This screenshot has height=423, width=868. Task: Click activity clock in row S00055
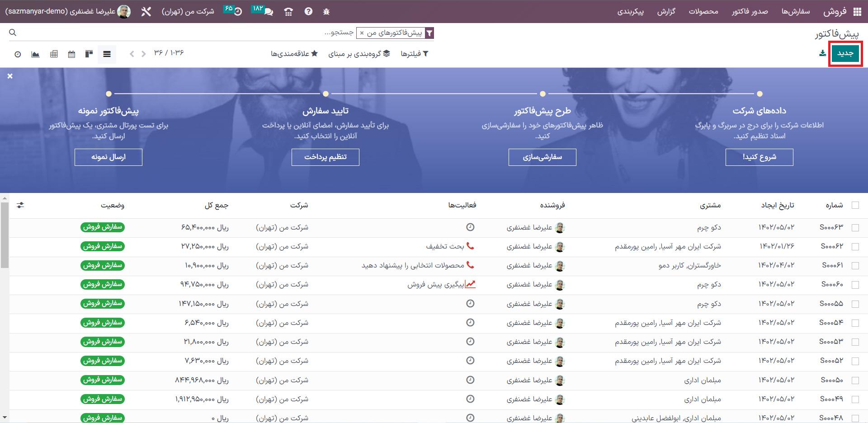point(470,304)
